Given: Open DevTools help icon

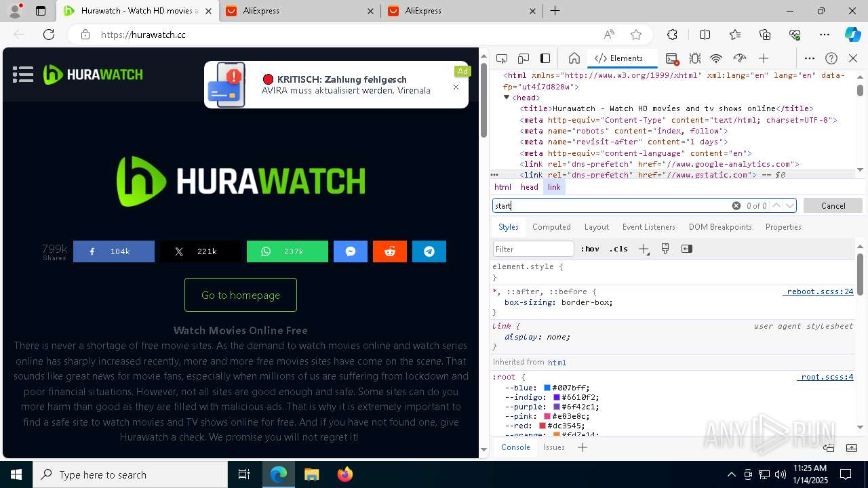Looking at the screenshot, I should pos(831,58).
